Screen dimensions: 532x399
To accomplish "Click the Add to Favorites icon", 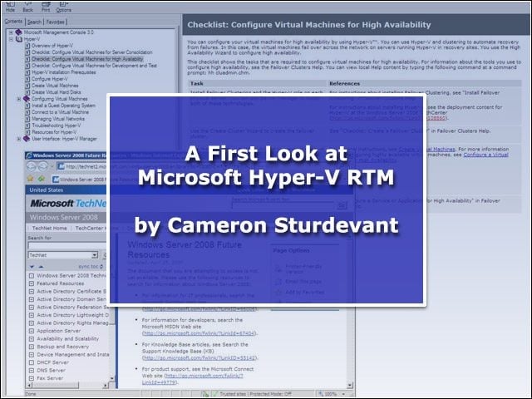I will click(x=42, y=179).
